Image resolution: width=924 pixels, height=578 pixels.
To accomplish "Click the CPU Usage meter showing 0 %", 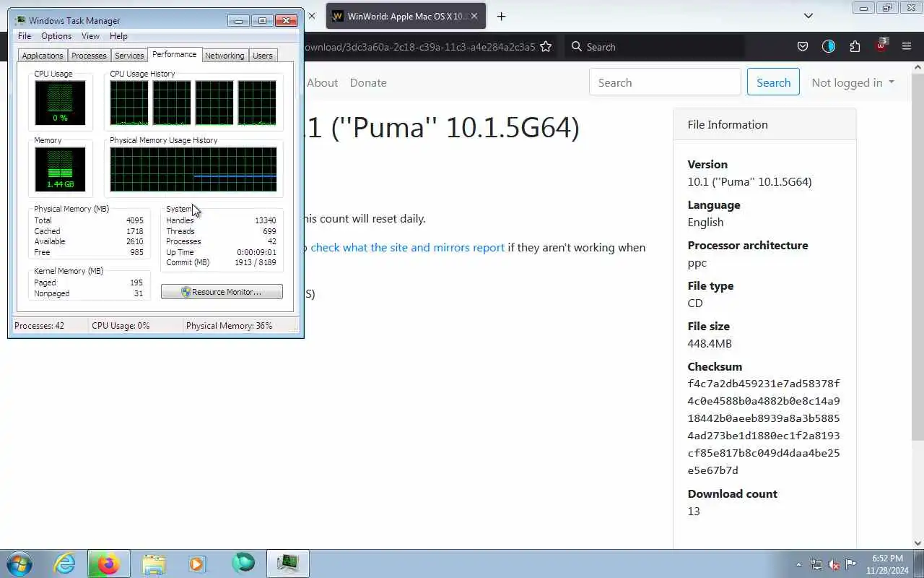I will click(x=60, y=103).
